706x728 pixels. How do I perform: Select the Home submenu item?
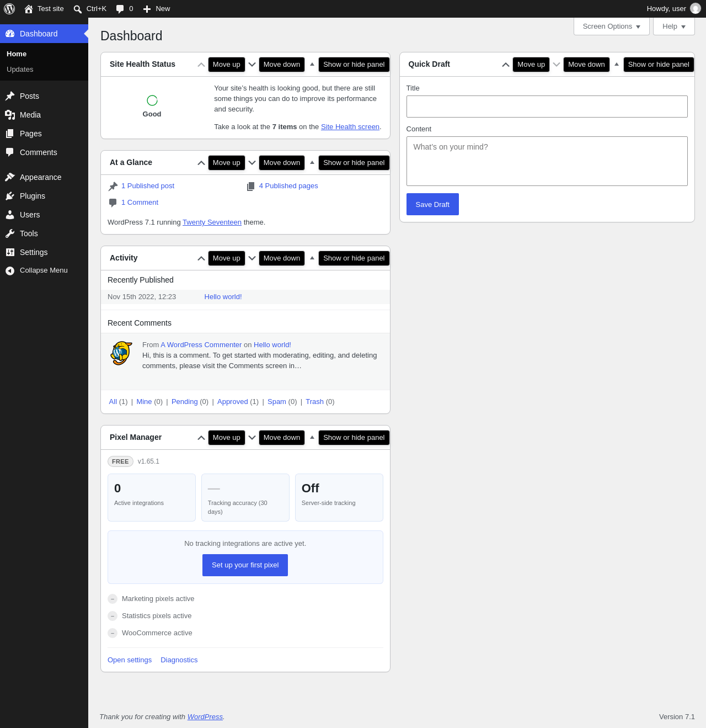17,54
